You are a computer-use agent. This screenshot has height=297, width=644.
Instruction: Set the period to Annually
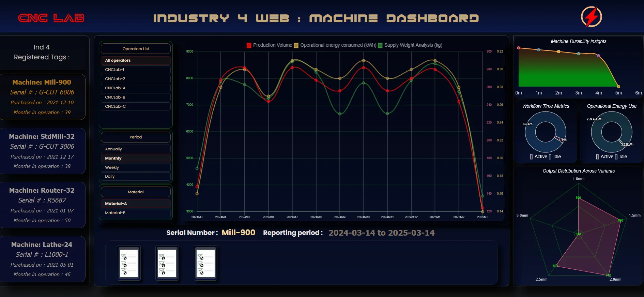(136, 149)
